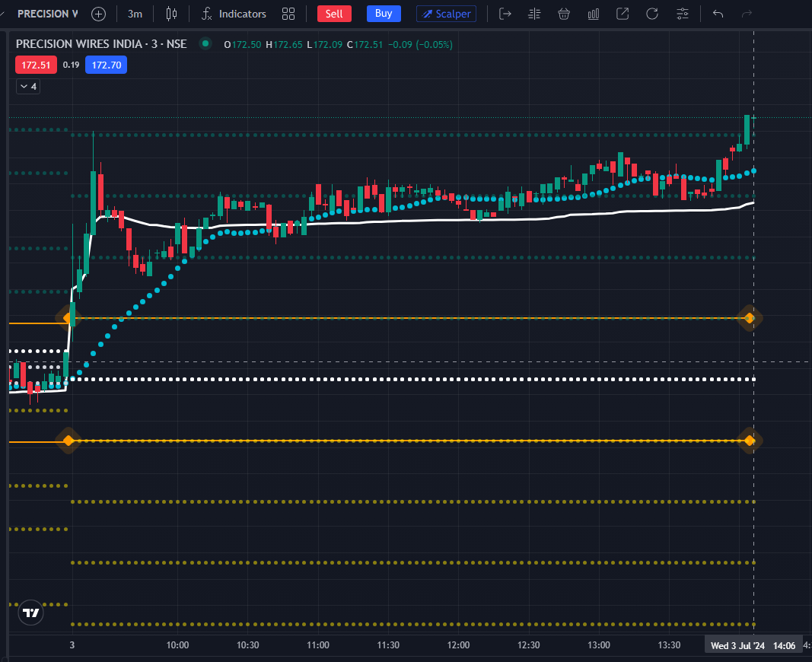Open chart settings sliders icon

pos(683,14)
